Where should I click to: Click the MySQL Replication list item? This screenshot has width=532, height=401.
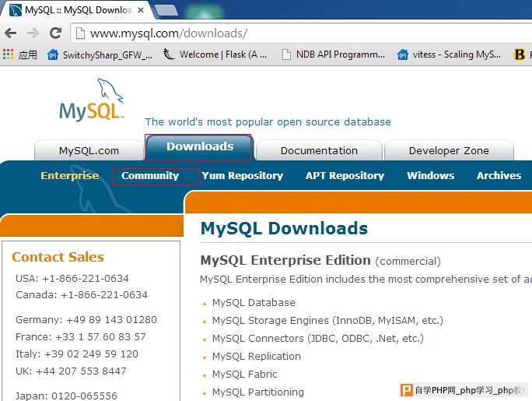point(257,356)
